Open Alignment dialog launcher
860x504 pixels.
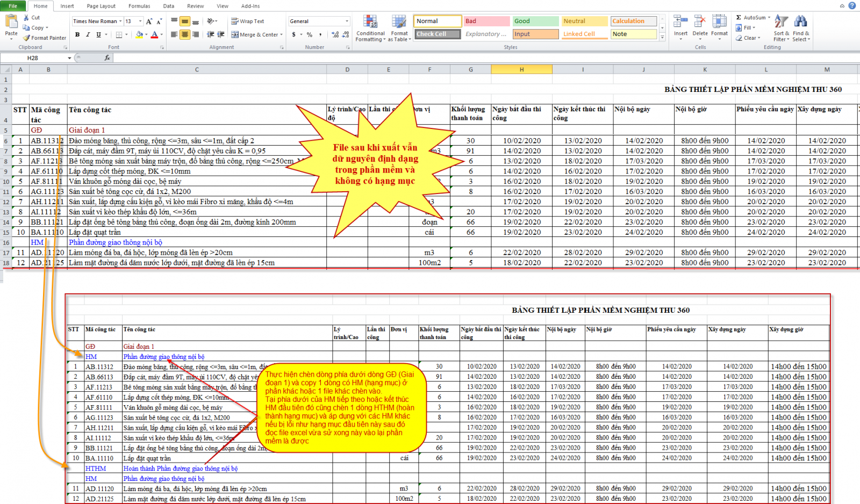coord(282,47)
